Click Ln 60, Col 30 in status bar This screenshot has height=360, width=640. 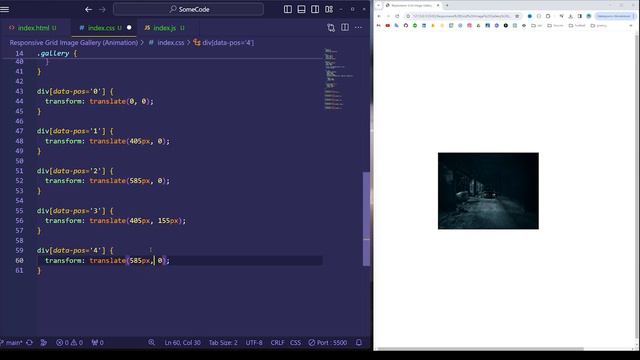coord(182,342)
